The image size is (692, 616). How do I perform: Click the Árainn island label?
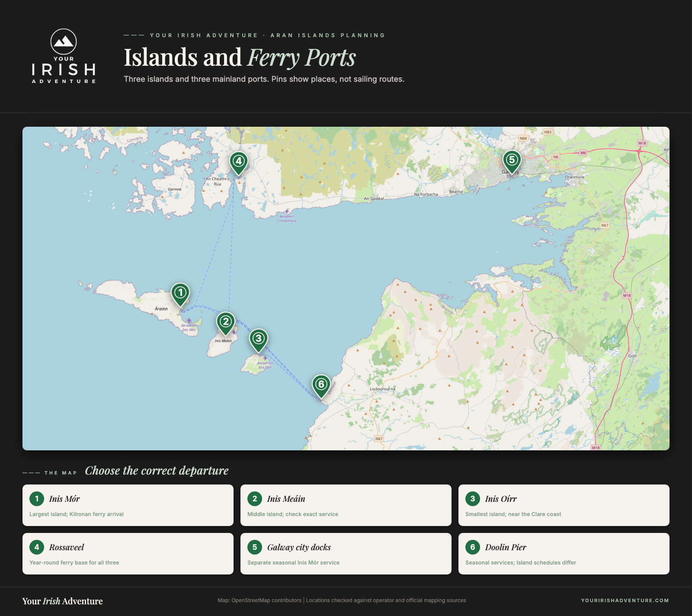pos(161,308)
